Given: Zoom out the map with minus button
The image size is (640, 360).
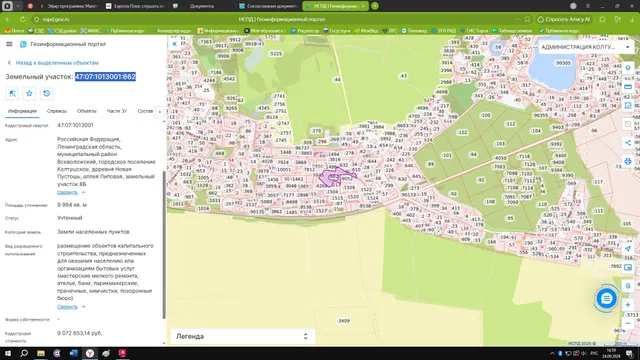Looking at the screenshot, I should (628, 323).
